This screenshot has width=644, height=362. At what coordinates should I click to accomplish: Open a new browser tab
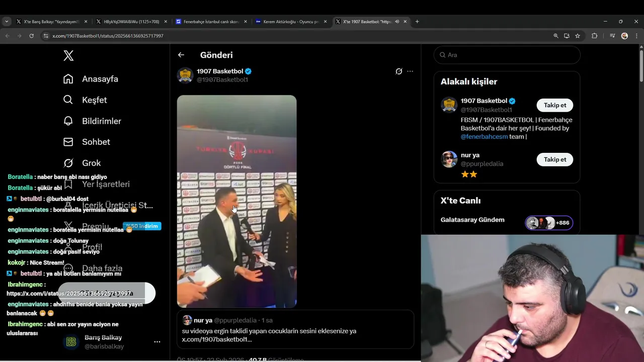tap(417, 22)
